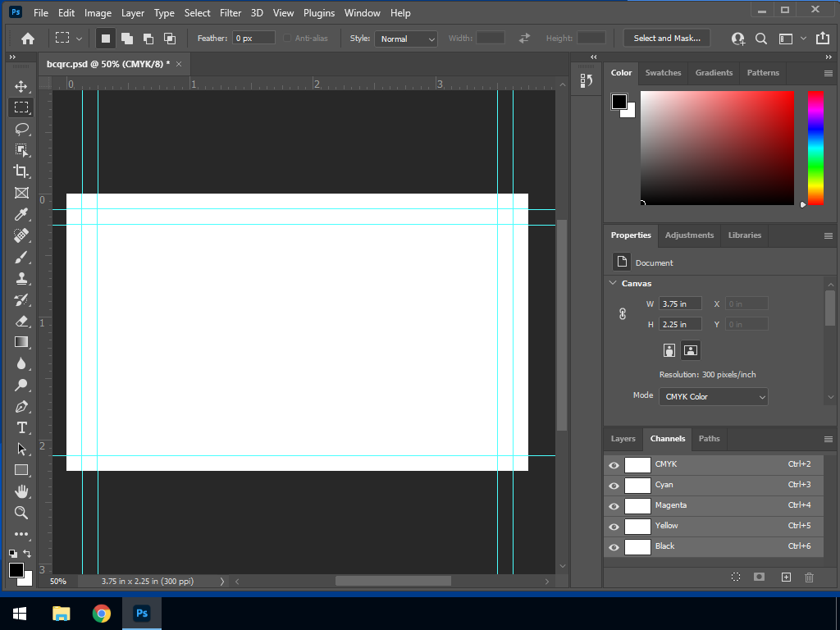Screen dimensions: 840x630
Task: Select the Zoom tool
Action: 21,513
